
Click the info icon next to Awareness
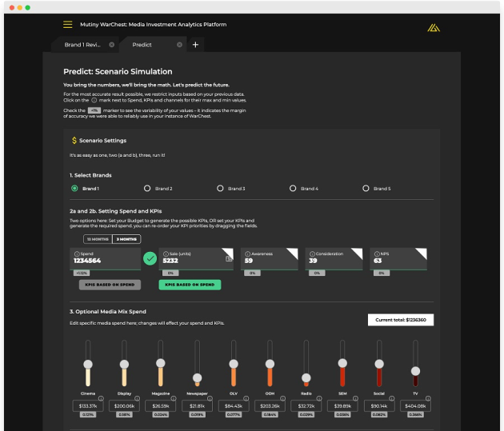tap(247, 253)
